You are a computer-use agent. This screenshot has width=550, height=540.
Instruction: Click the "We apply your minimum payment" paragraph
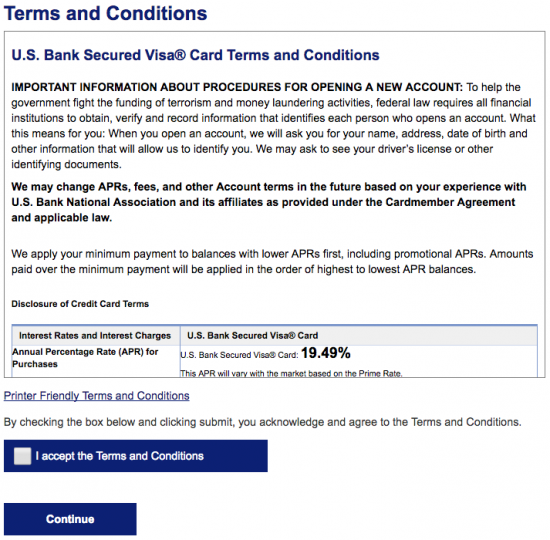click(272, 261)
